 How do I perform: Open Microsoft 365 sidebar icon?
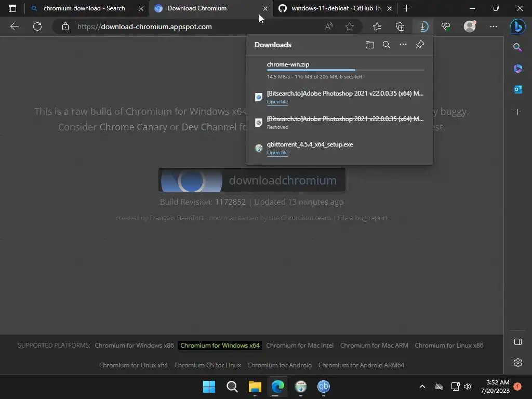pyautogui.click(x=518, y=69)
